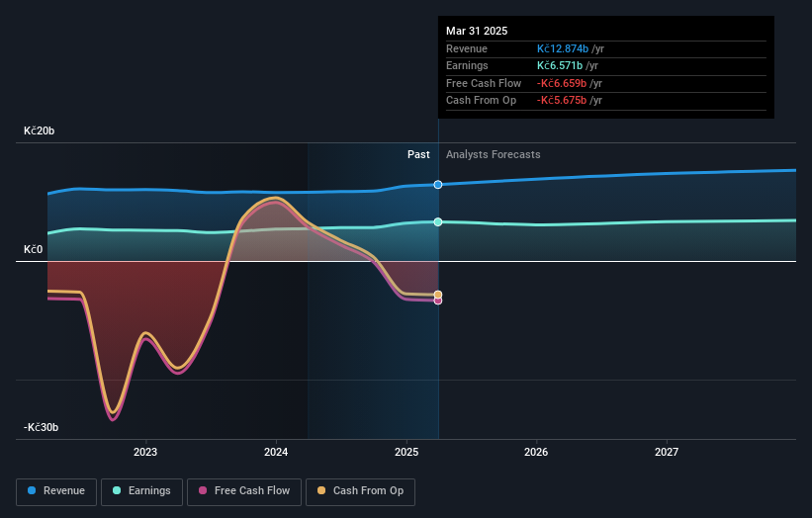This screenshot has height=518, width=812.
Task: Click the 2024 x-axis label
Action: pos(276,452)
